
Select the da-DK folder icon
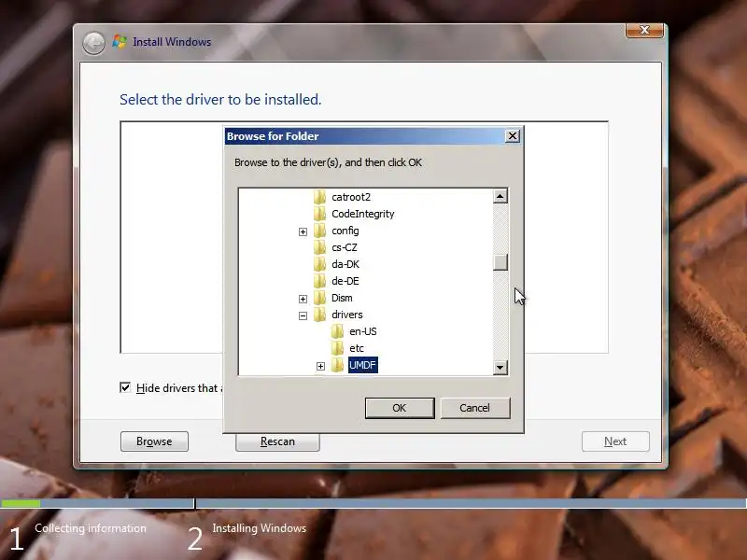coord(319,264)
